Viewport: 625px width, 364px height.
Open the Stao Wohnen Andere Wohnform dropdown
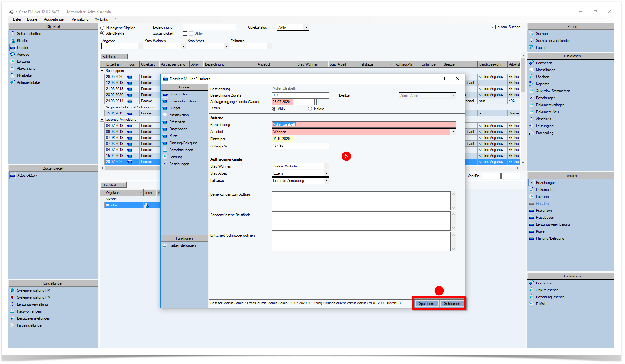(x=326, y=166)
